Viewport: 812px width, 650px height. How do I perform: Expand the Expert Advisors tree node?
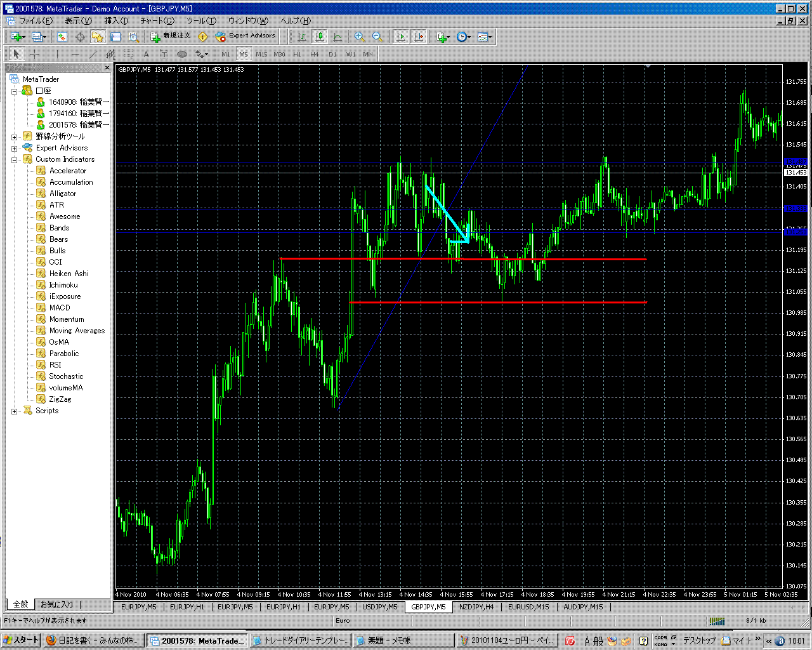click(x=15, y=148)
